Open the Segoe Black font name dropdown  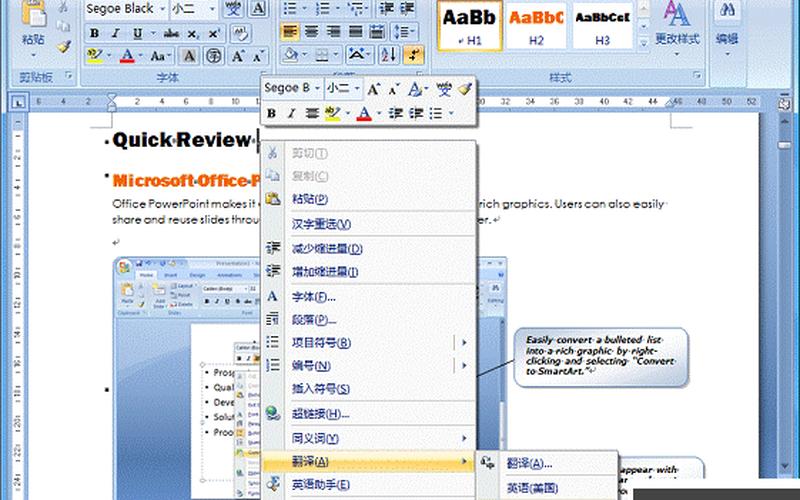coord(163,9)
